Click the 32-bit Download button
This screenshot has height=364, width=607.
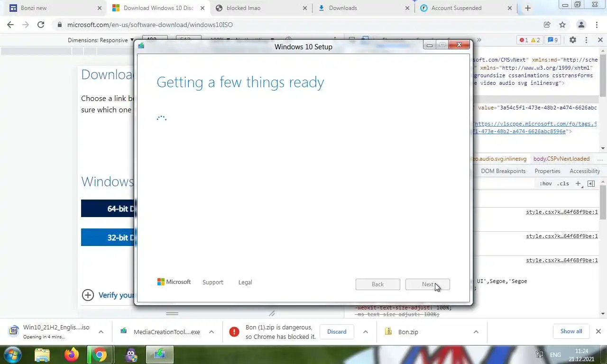108,237
